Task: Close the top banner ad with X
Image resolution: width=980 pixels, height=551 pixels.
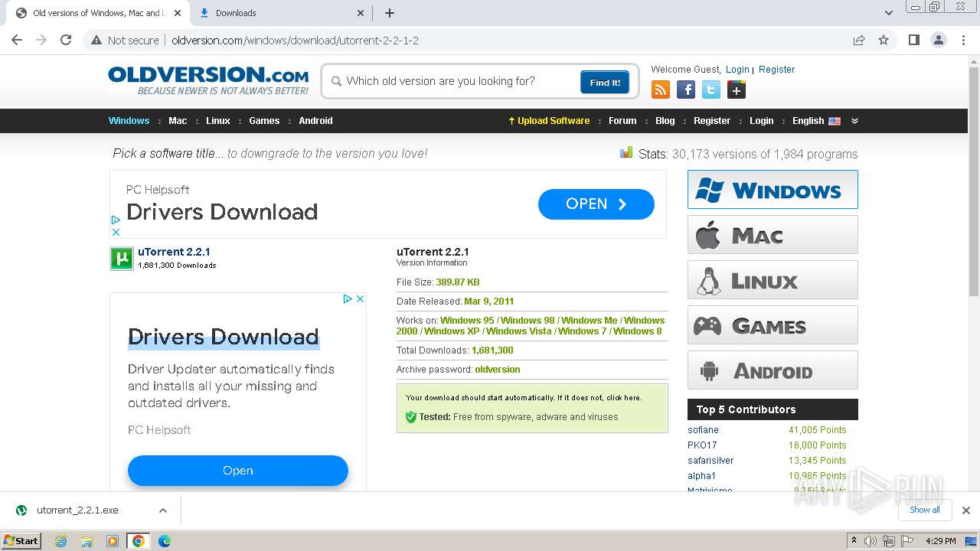Action: pyautogui.click(x=116, y=232)
